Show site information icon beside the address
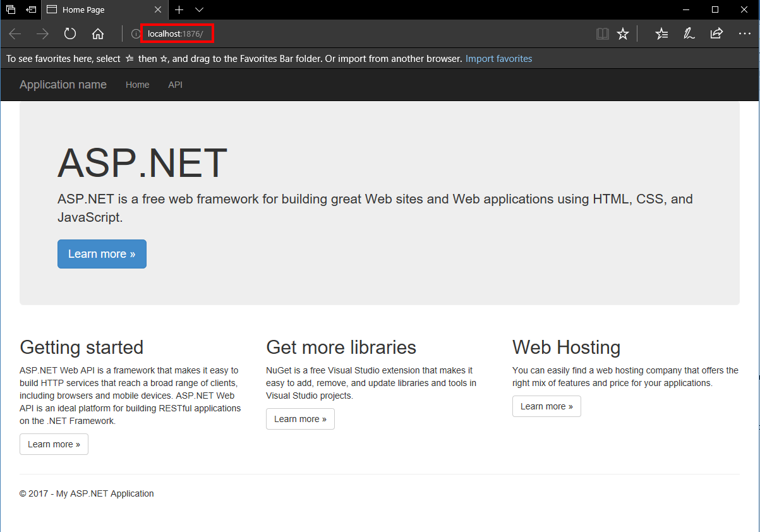 point(135,33)
